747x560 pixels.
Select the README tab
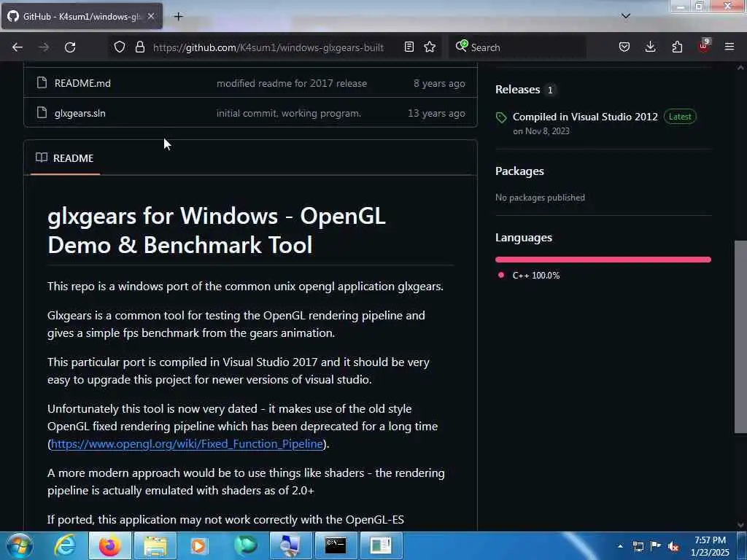coord(65,158)
